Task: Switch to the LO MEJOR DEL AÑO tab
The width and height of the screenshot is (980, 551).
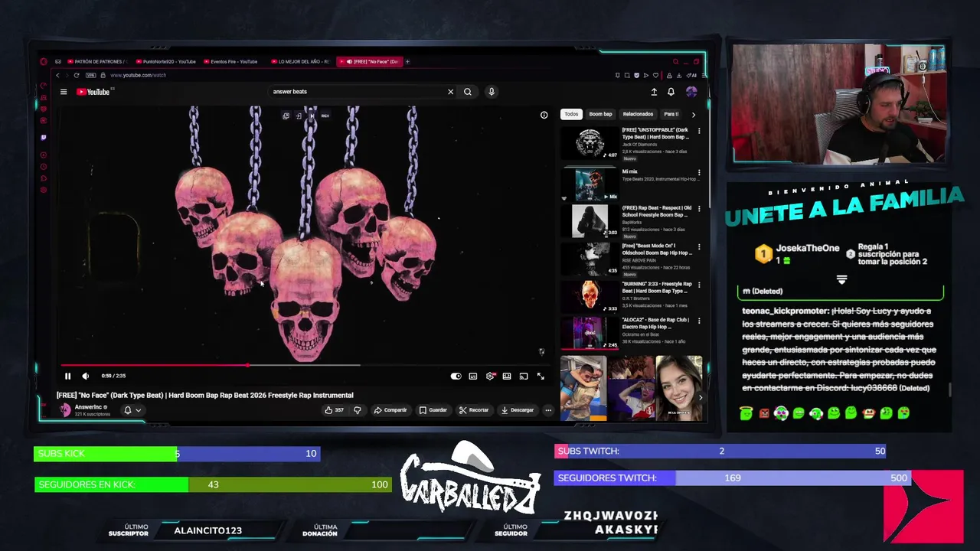Action: [300, 61]
